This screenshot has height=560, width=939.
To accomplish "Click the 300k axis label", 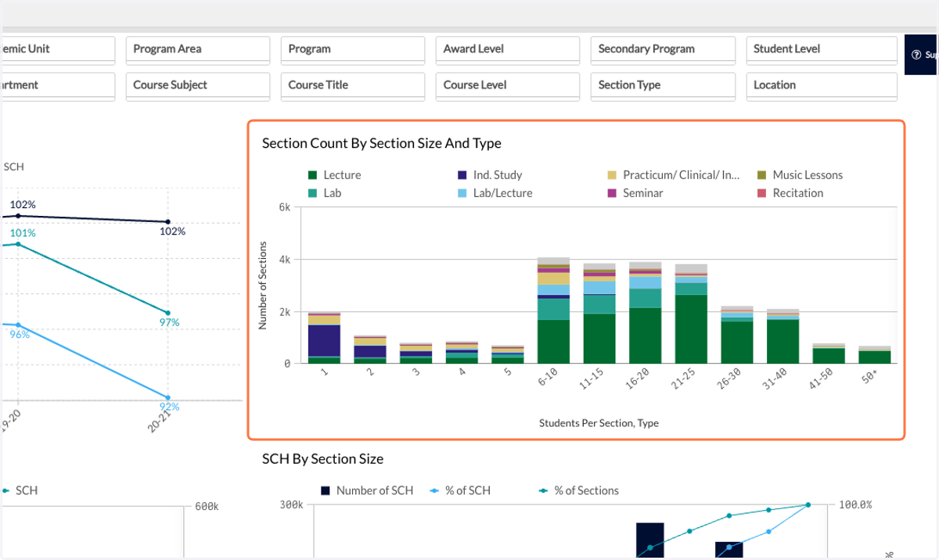I will click(x=291, y=505).
